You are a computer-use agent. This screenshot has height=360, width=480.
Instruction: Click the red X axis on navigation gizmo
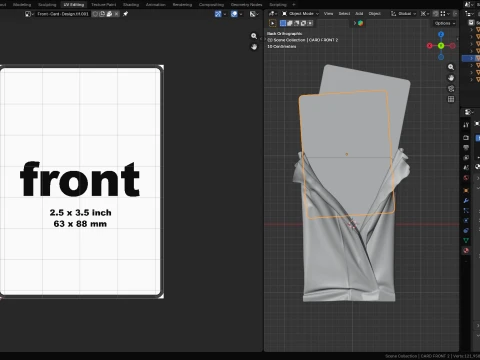[430, 46]
